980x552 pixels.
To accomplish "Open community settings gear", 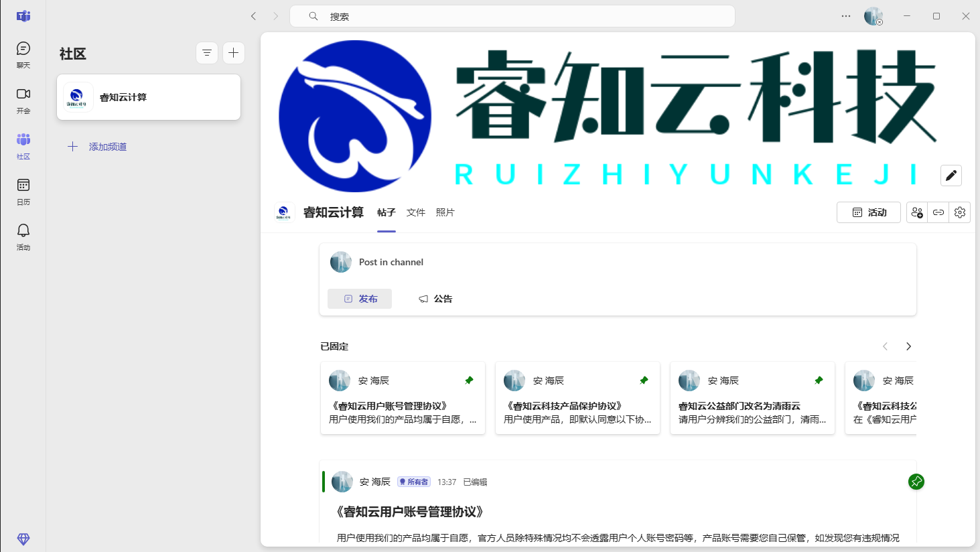I will 960,212.
